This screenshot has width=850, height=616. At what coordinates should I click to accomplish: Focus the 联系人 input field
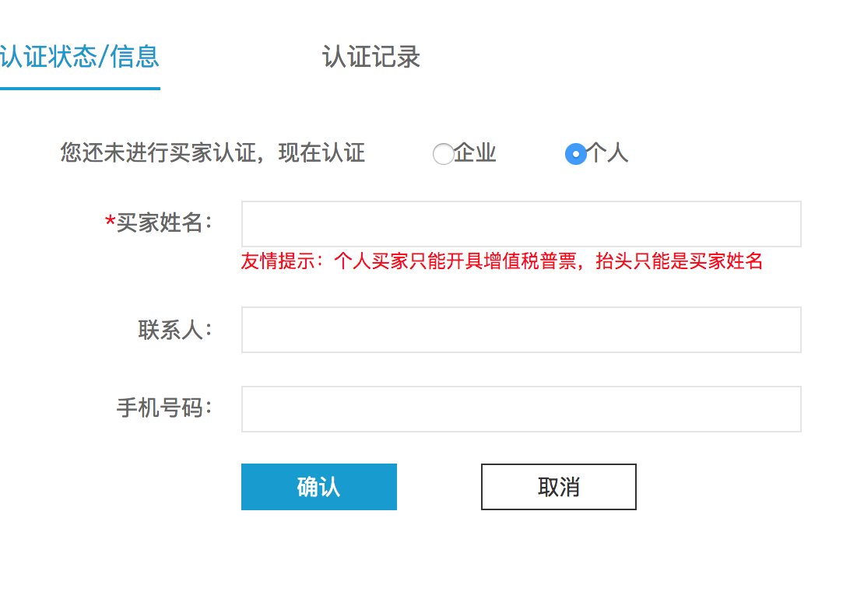pos(521,330)
